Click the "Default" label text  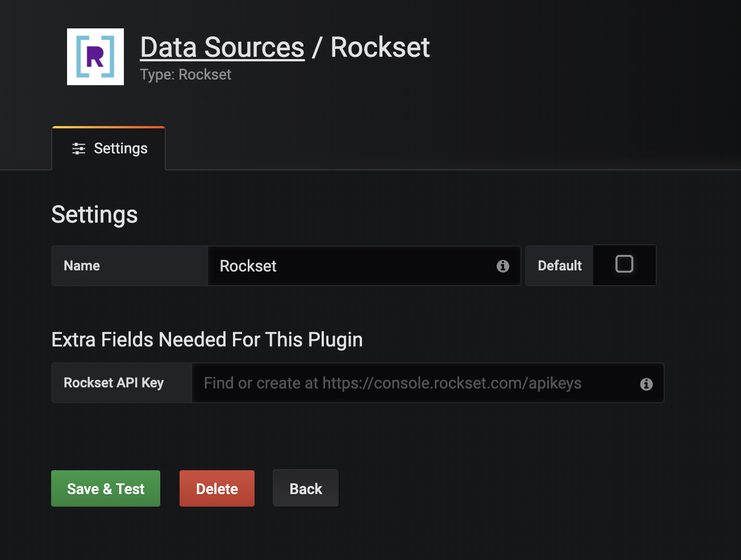[x=560, y=266]
